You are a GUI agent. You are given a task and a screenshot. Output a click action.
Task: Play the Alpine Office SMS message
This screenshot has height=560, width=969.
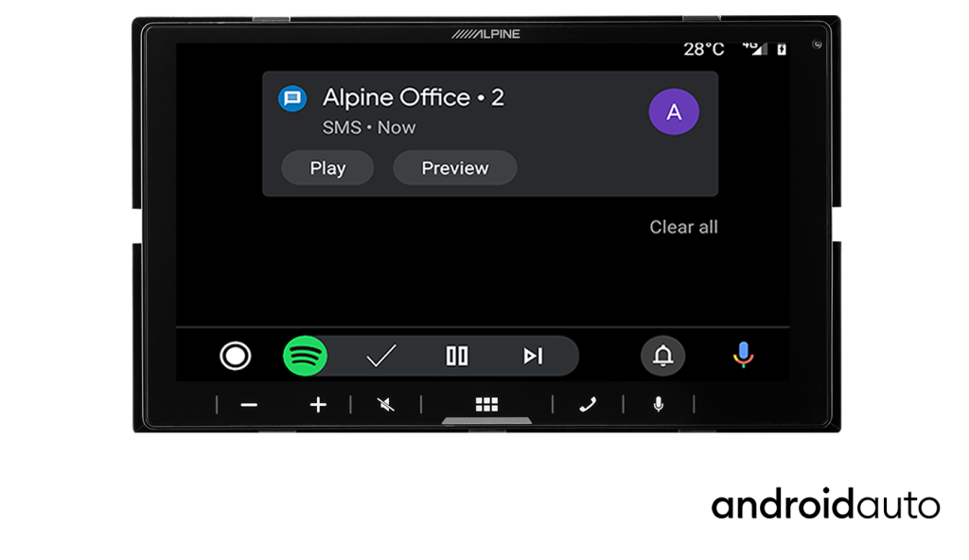point(327,168)
